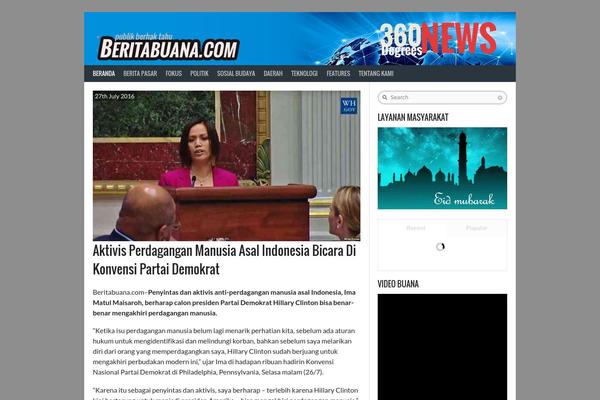Screen dimensions: 600x400
Task: Go to the Features section
Action: click(x=338, y=73)
